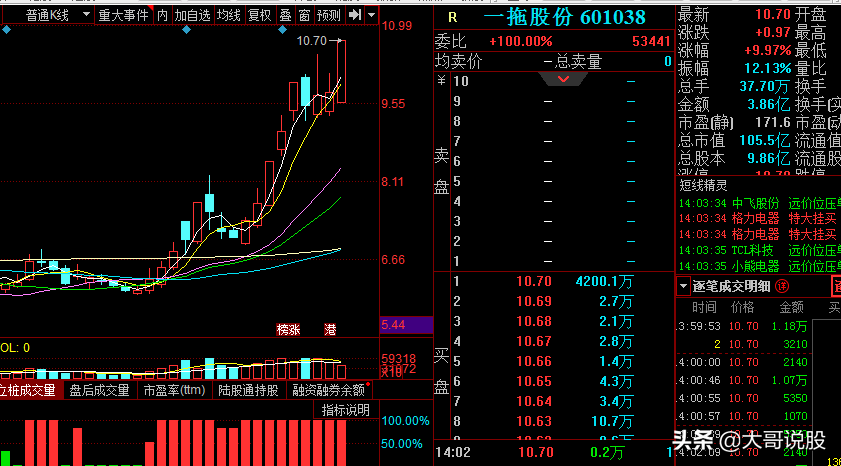Click the 价格 column header

(x=743, y=307)
